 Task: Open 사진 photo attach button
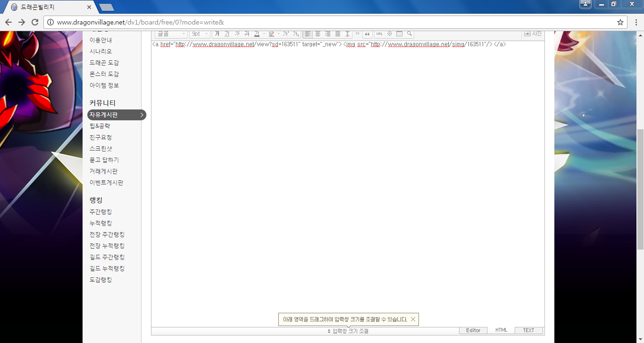[533, 33]
